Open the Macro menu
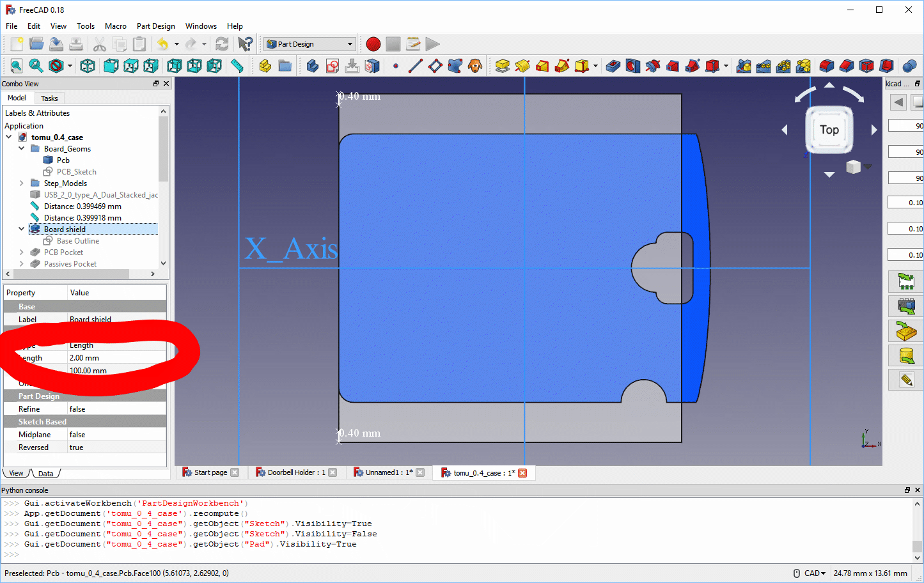This screenshot has height=583, width=924. pos(115,26)
